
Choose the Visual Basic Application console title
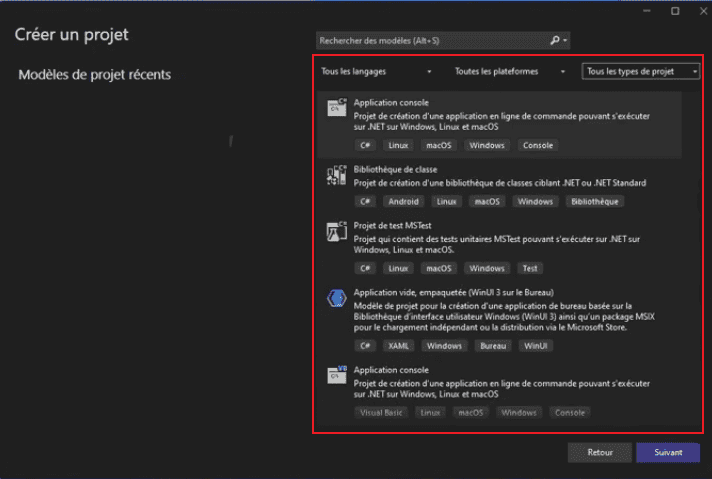(391, 370)
